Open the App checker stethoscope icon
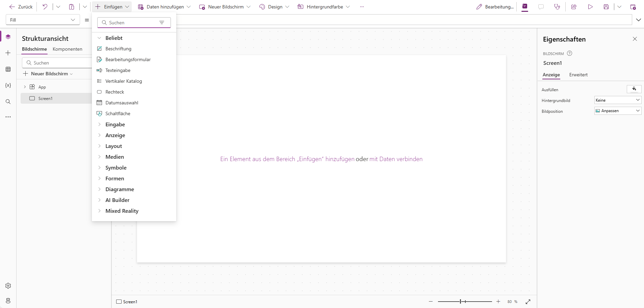 557,7
